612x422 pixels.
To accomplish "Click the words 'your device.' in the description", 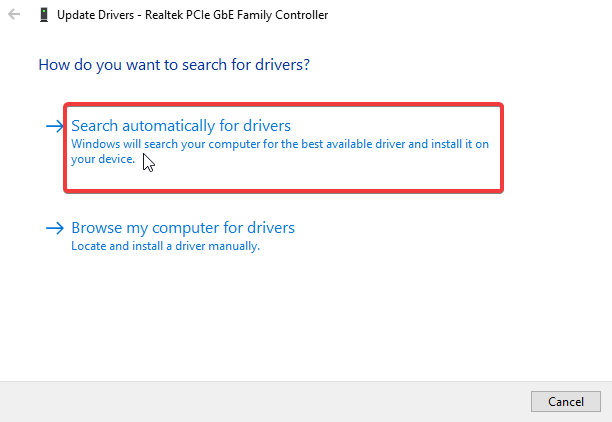I will point(103,159).
